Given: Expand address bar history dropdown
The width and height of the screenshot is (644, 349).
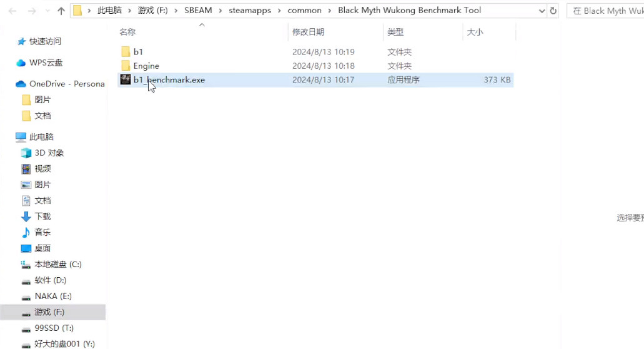Looking at the screenshot, I should 541,11.
